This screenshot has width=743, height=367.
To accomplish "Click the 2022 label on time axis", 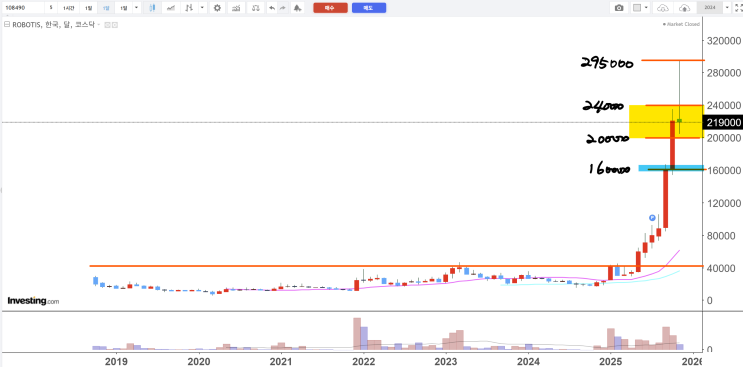I will (x=363, y=361).
